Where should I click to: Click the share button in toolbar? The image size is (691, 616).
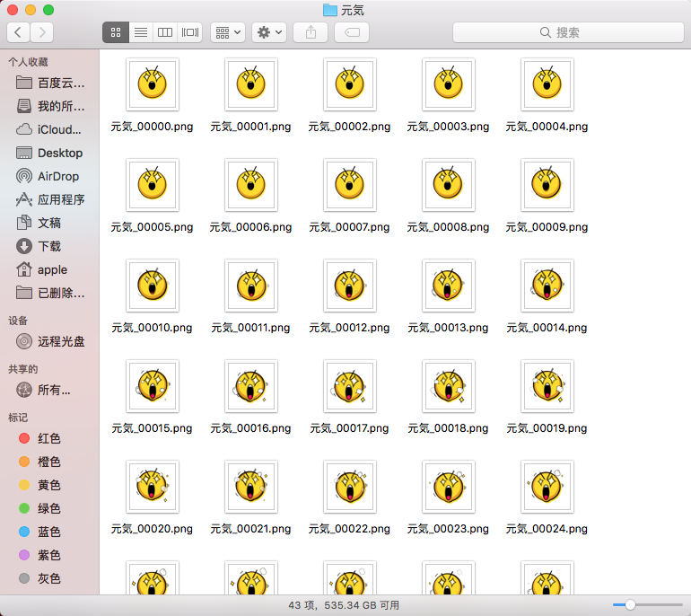[x=311, y=32]
